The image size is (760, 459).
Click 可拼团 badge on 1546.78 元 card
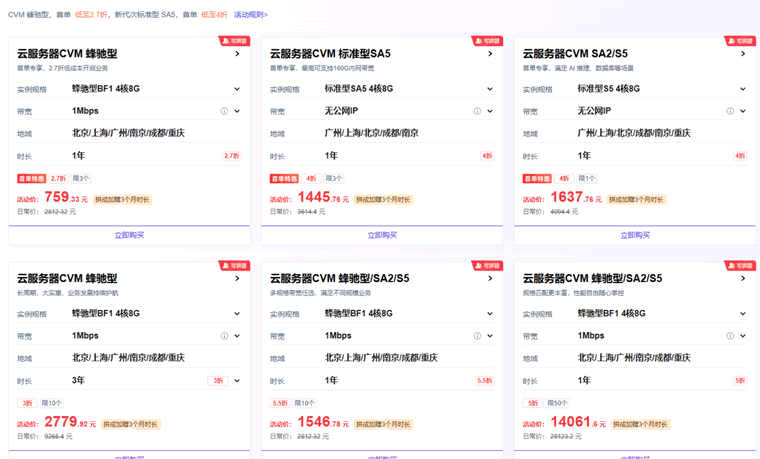pos(488,266)
